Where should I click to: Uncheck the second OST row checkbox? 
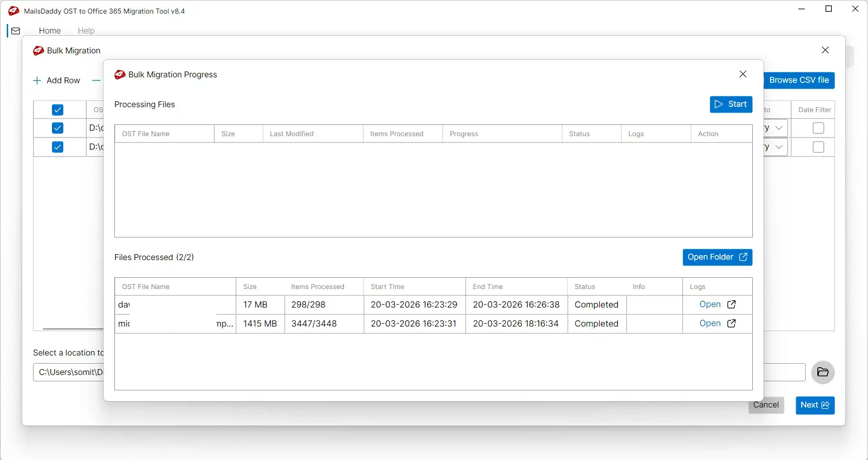click(57, 147)
